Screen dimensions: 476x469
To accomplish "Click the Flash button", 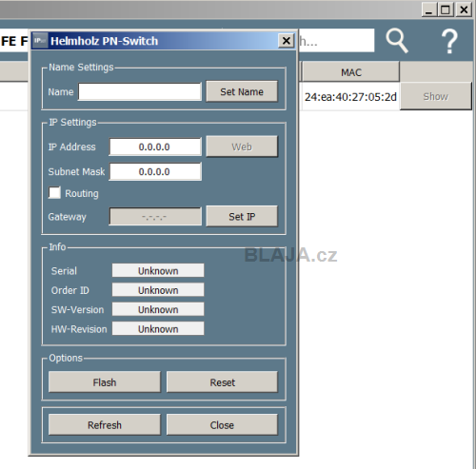I will tap(105, 382).
